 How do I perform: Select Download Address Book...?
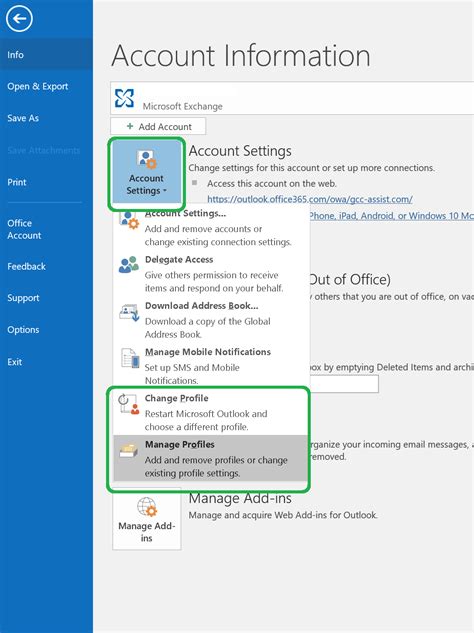(x=211, y=320)
